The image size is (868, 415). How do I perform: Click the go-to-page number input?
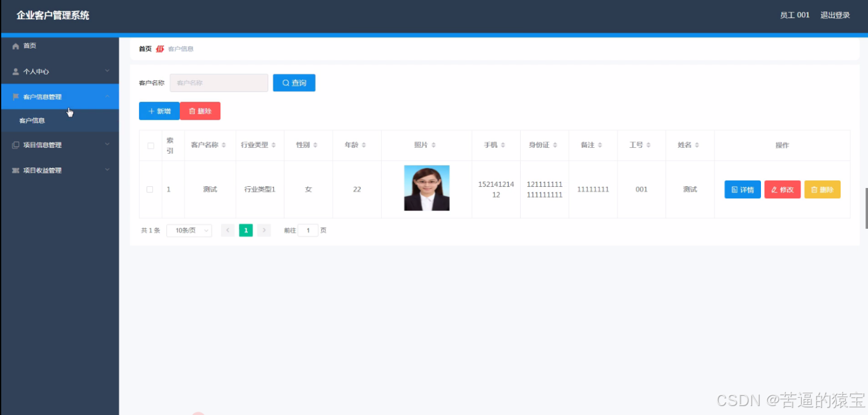[x=308, y=230]
